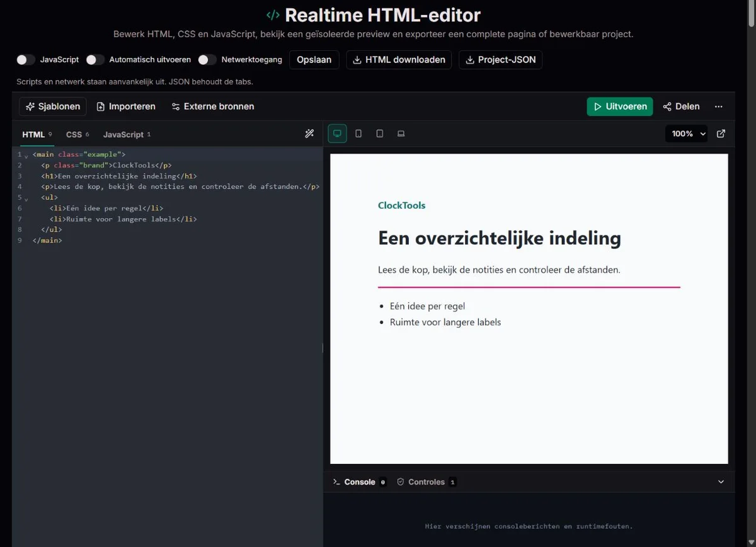Collapse the console panel chevron
Image resolution: width=756 pixels, height=547 pixels.
[x=721, y=482]
